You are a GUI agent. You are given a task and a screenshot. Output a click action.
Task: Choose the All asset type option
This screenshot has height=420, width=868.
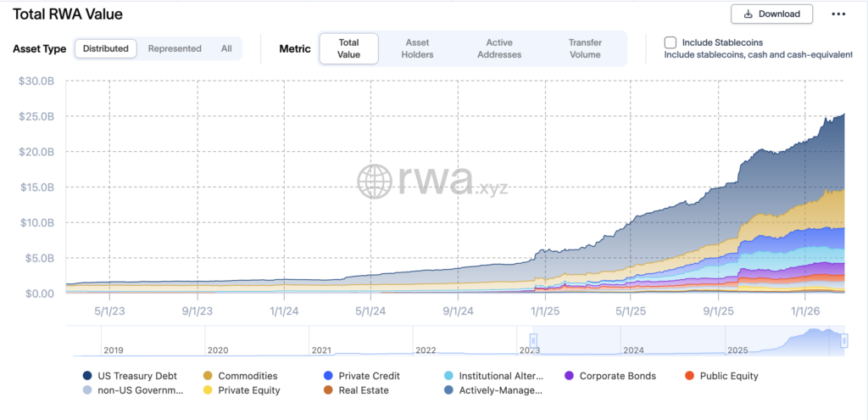[226, 49]
